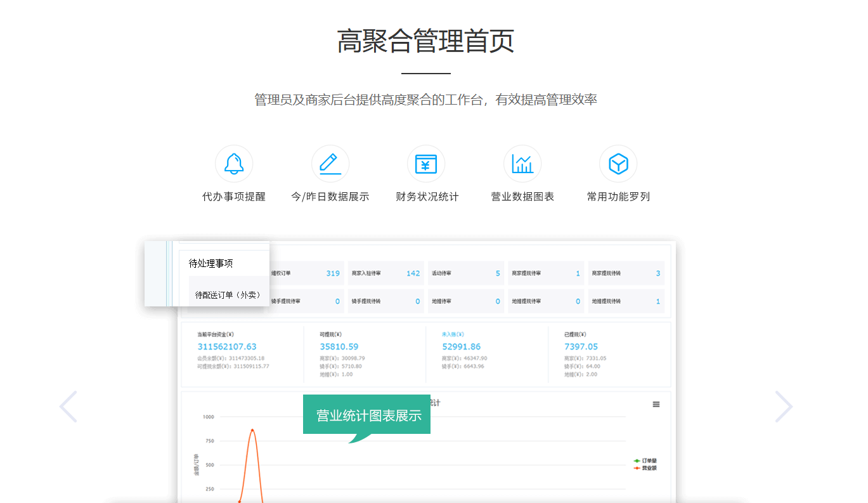Click the 财务状况统计 label
Viewport: 868px width, 503px height.
pos(427,197)
